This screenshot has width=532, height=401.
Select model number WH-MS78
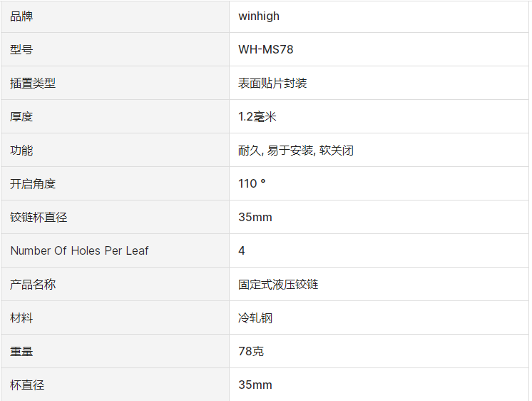[x=265, y=50]
